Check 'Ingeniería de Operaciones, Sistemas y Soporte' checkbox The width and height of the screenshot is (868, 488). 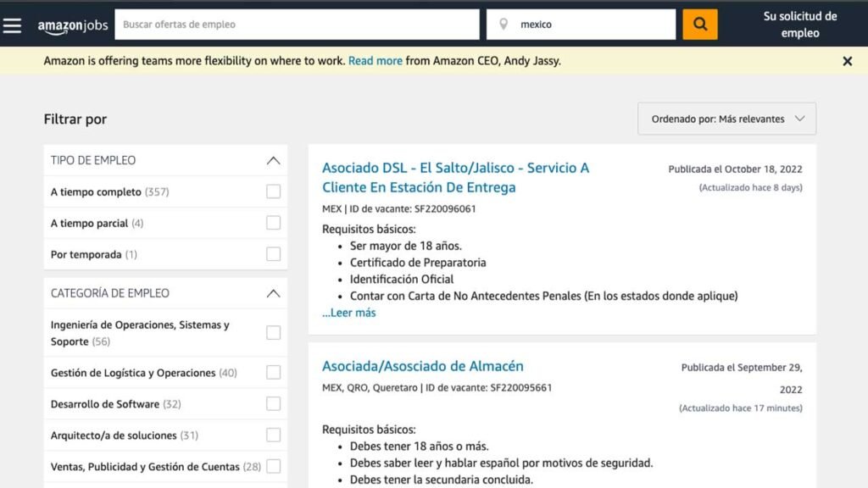point(274,332)
